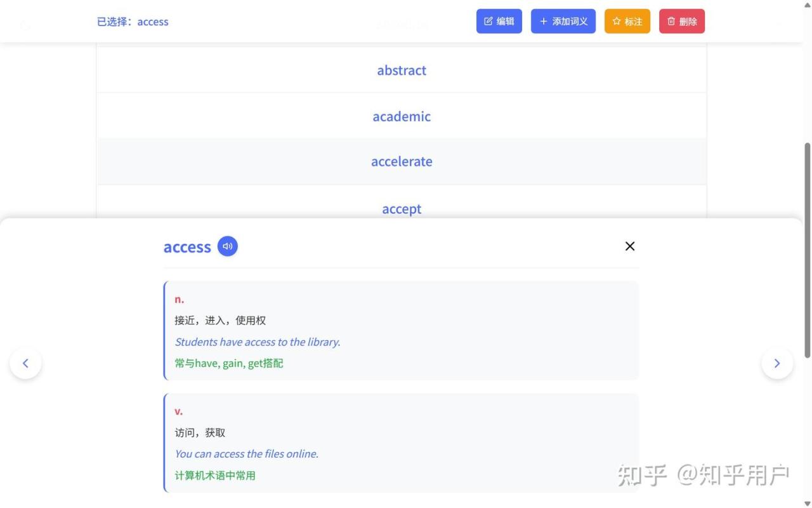Star the word using 标注 button
Image resolution: width=812 pixels, height=508 pixels.
[627, 22]
